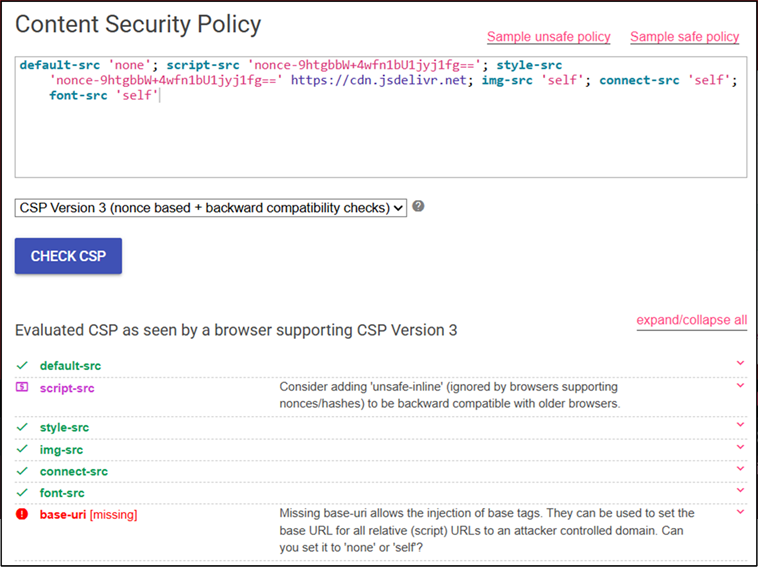Click the green checkmark beside connect-src
This screenshot has width=758, height=567.
(22, 471)
